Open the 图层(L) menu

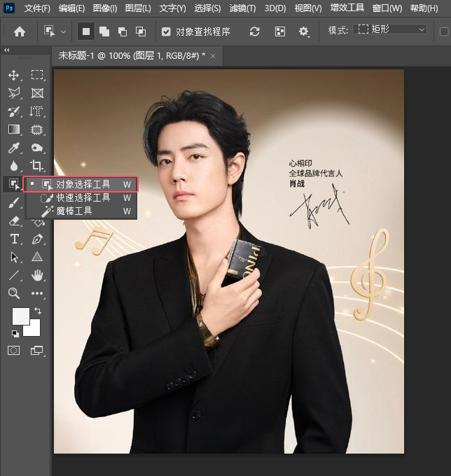click(138, 8)
